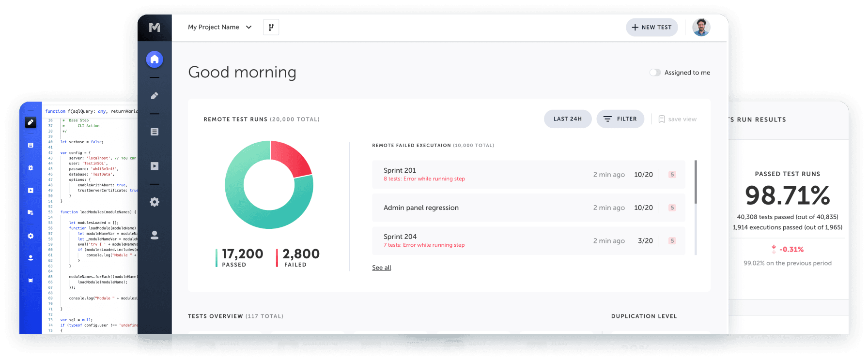The image size is (868, 358).
Task: Follow the See all link
Action: [381, 268]
